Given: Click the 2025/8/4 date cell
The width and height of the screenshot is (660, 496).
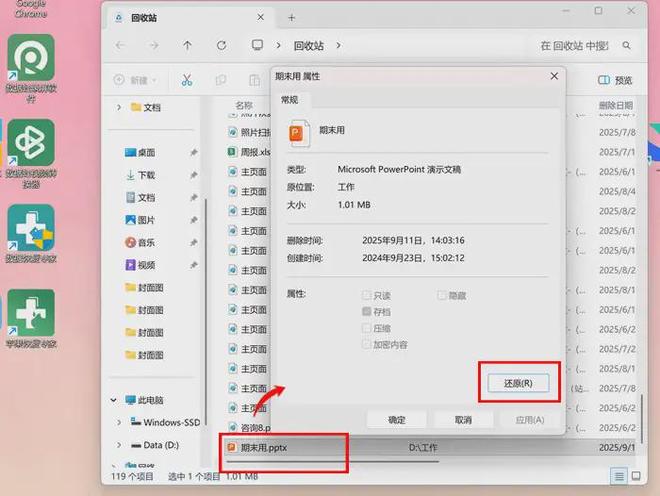Looking at the screenshot, I should (x=617, y=192).
